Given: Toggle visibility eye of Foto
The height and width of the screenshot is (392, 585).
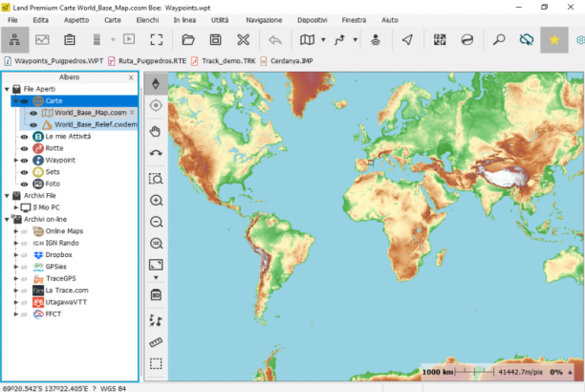Looking at the screenshot, I should pos(24,185).
